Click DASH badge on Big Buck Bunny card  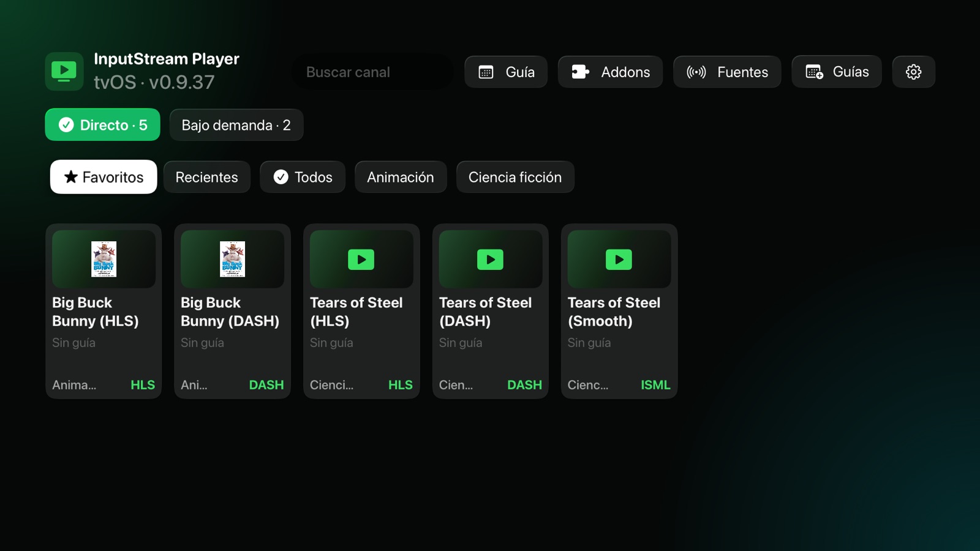point(266,385)
